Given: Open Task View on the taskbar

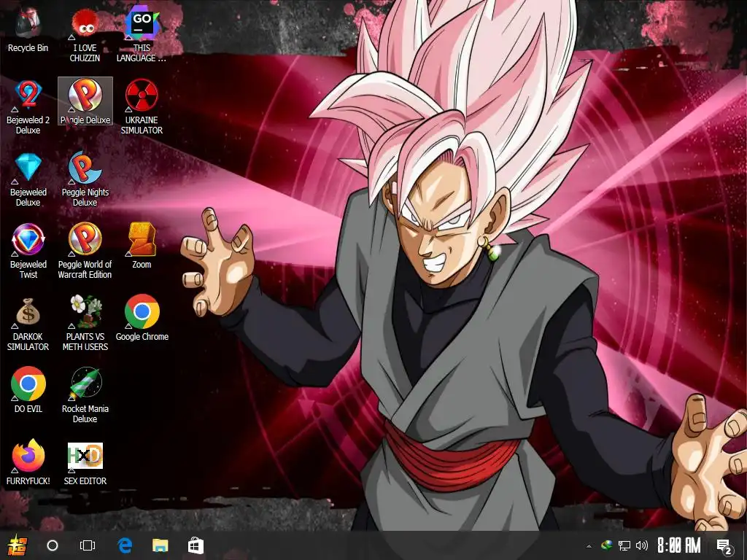Looking at the screenshot, I should pyautogui.click(x=88, y=545).
